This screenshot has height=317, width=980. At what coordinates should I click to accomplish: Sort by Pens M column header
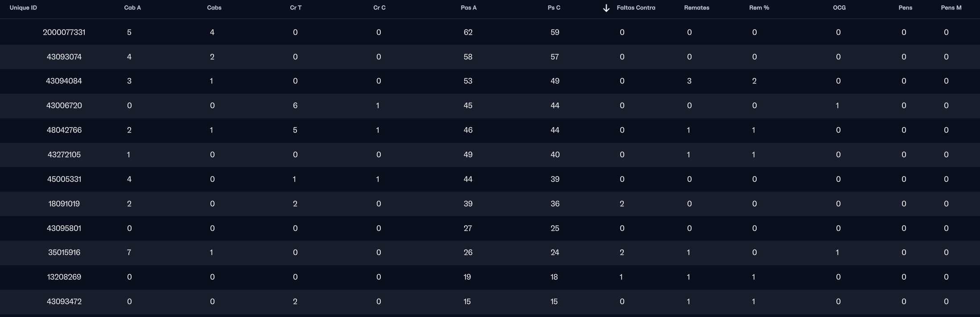pyautogui.click(x=951, y=8)
